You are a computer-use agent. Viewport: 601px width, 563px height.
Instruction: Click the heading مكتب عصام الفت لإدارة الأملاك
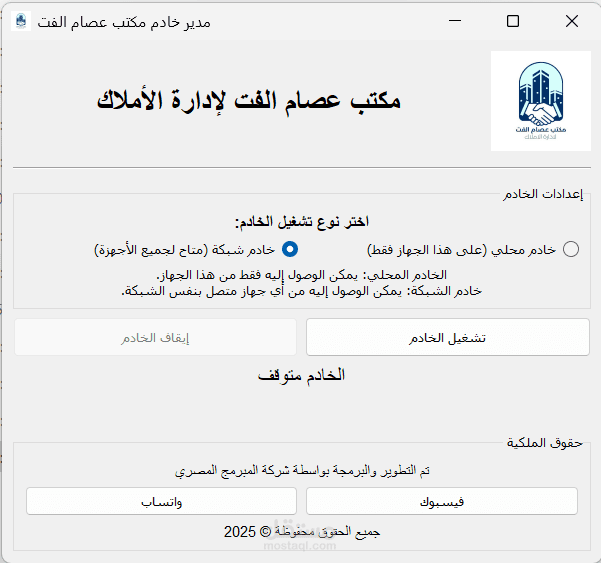(249, 102)
